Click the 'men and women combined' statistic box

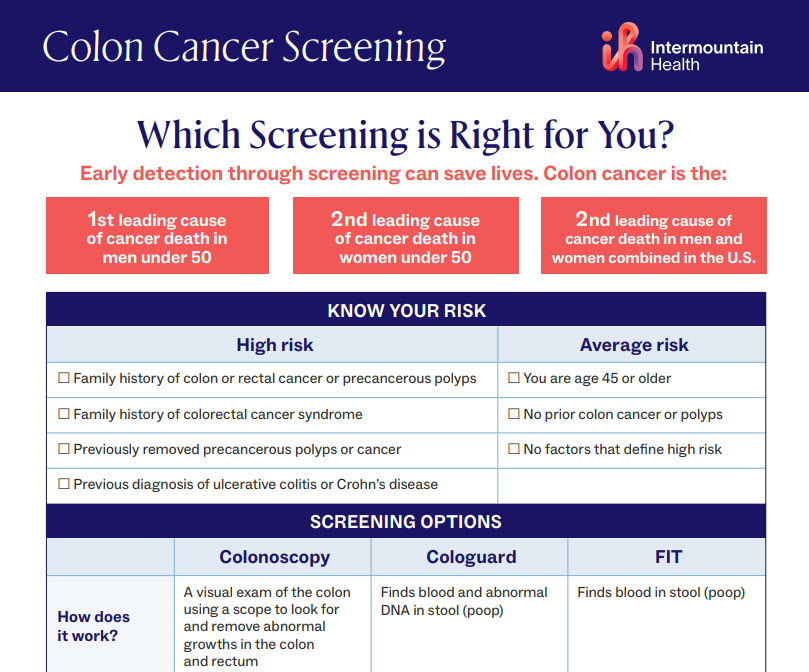653,236
